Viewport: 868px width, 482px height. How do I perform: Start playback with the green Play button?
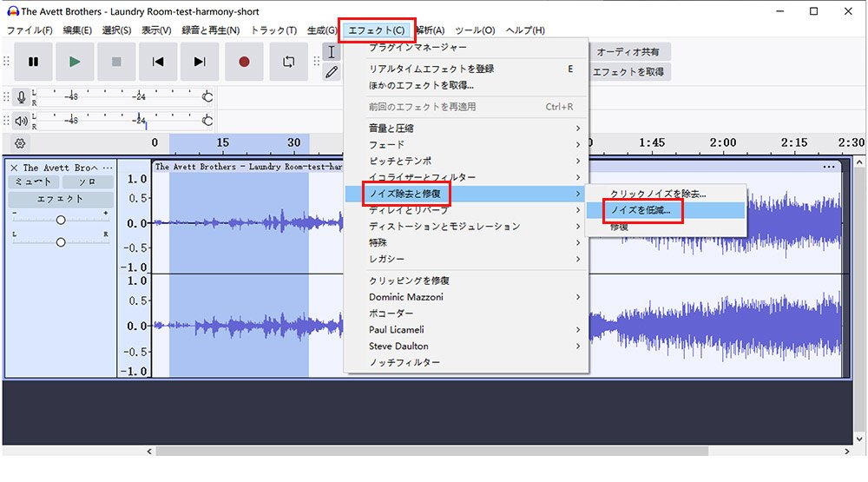(75, 62)
